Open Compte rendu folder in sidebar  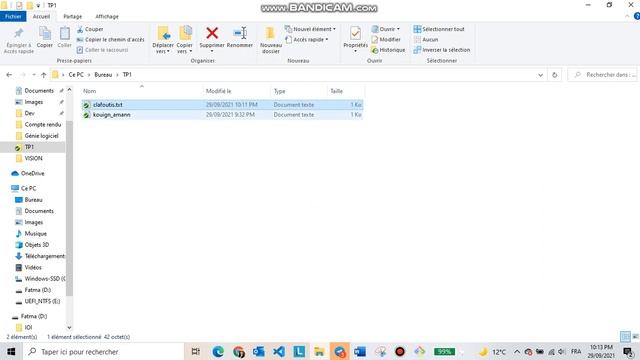click(43, 124)
